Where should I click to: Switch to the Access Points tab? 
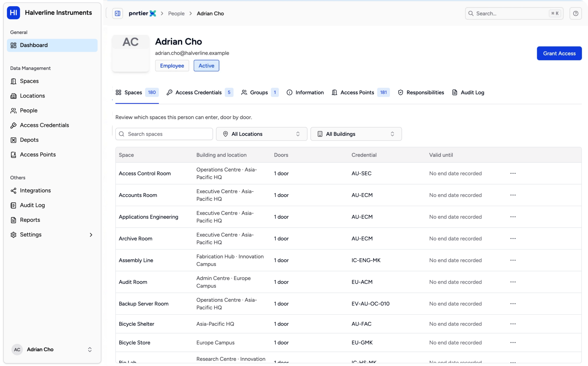point(360,93)
